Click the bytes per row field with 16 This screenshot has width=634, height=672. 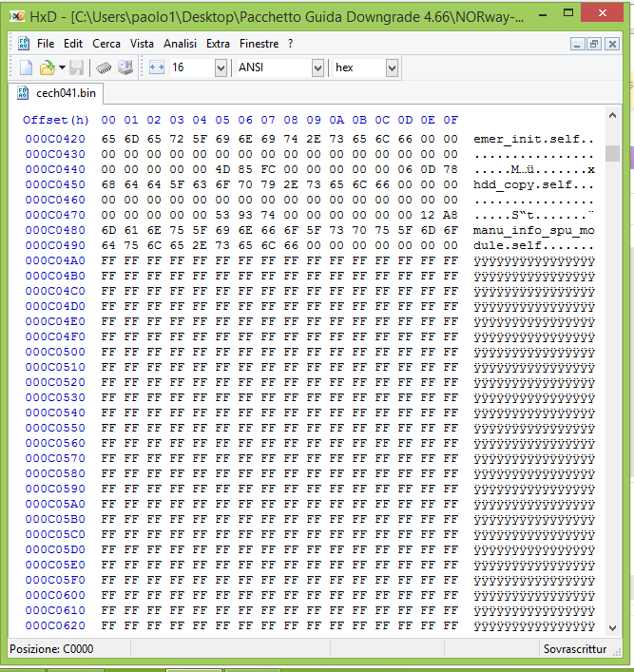click(x=192, y=67)
